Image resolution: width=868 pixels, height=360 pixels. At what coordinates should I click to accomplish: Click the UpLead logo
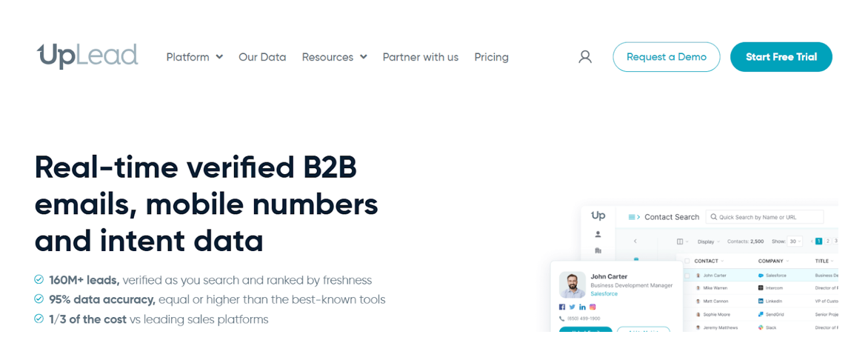(x=87, y=56)
